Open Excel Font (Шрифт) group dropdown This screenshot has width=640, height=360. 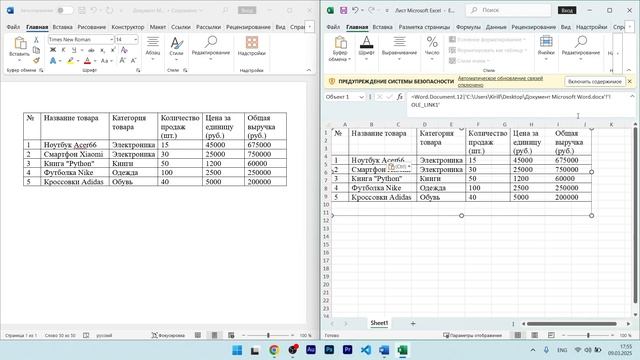[366, 48]
